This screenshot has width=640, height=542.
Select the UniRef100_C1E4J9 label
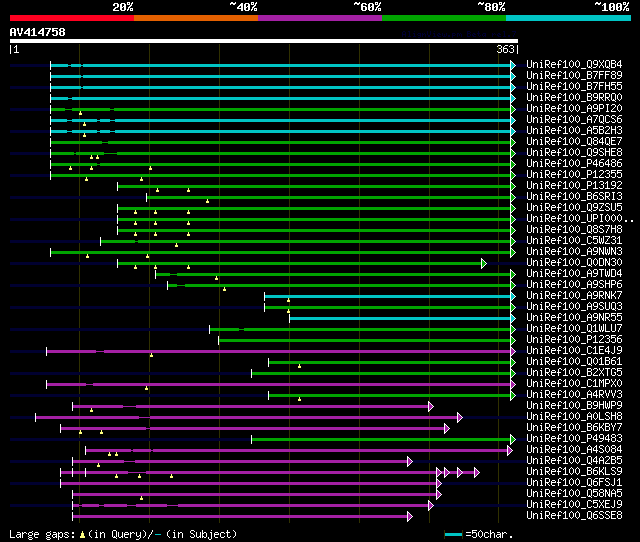click(574, 351)
